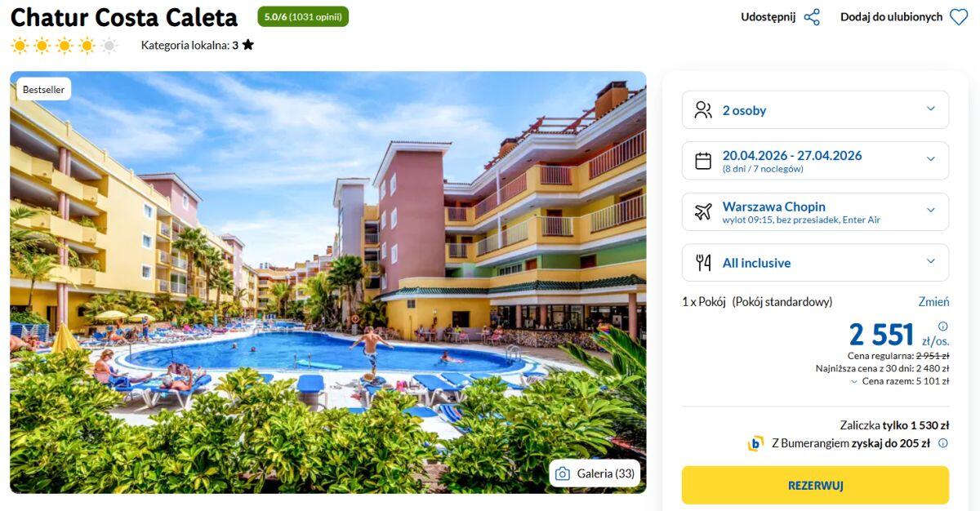Viewport: 980px width, 511px height.
Task: Click the Bumerang logo icon
Action: (755, 443)
